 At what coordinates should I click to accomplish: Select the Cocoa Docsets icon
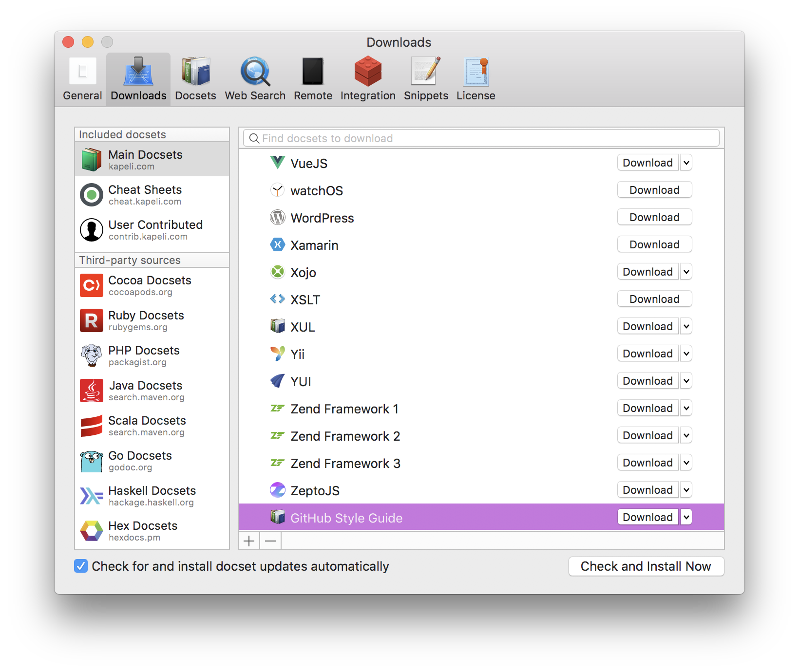92,285
